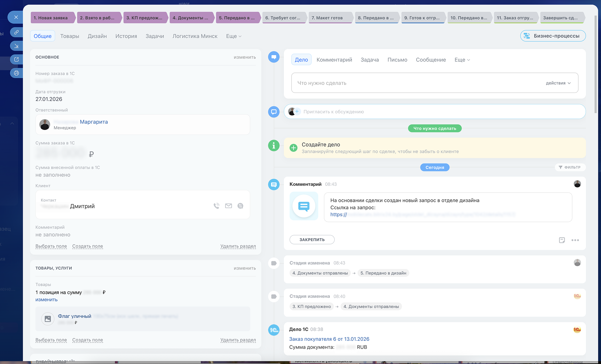
Task: Click author avatar on the comment card
Action: click(577, 184)
